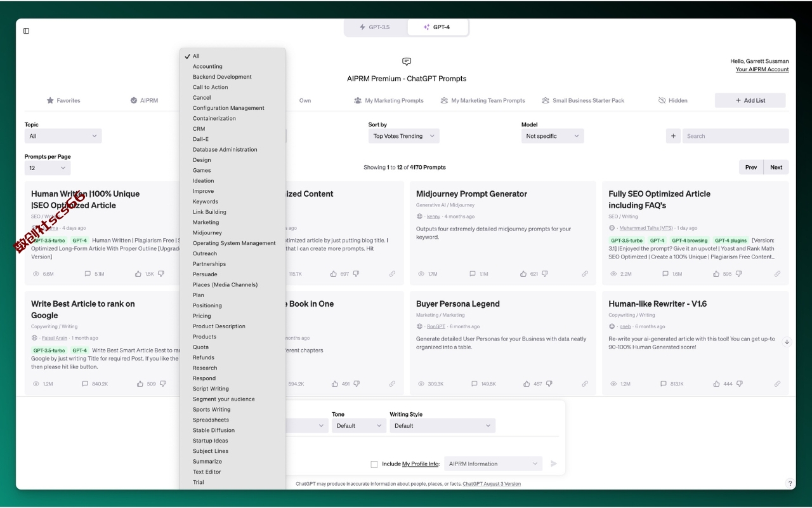The height and width of the screenshot is (508, 812).
Task: Click into the Search field
Action: pyautogui.click(x=736, y=136)
